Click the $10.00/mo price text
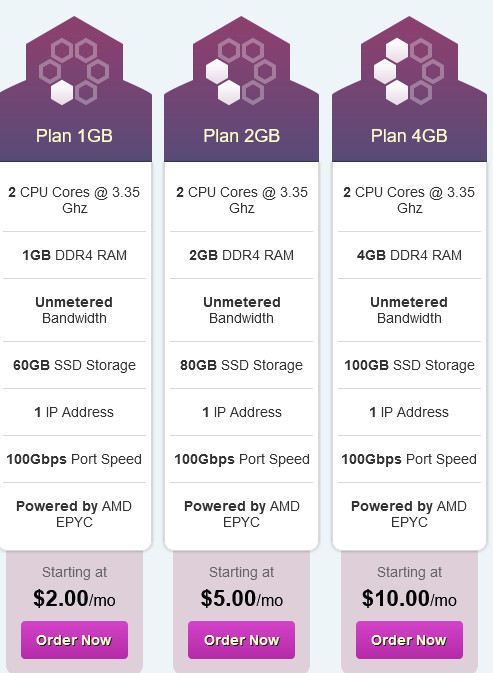Image resolution: width=493 pixels, height=673 pixels. [x=409, y=598]
